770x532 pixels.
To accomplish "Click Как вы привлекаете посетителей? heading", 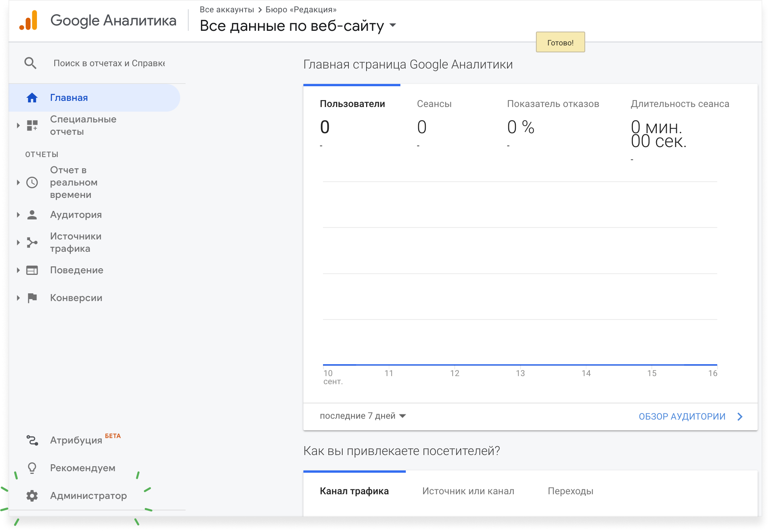I will [402, 451].
